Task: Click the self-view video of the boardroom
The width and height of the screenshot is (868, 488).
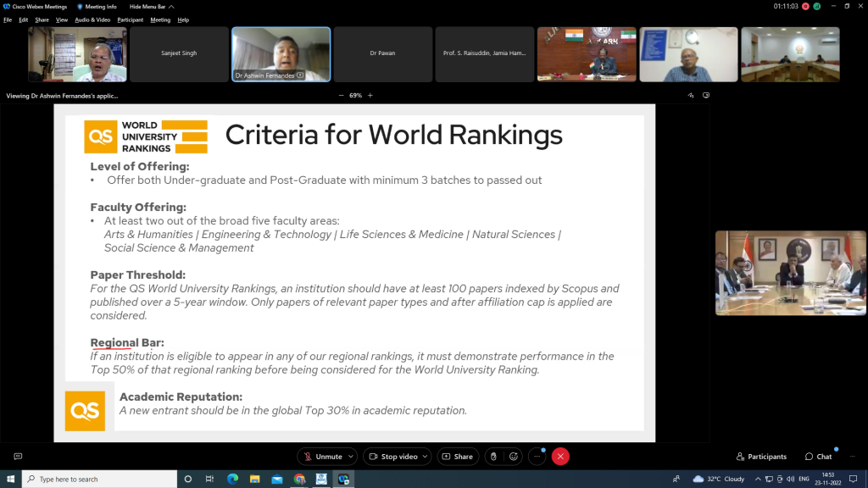Action: pos(791,274)
